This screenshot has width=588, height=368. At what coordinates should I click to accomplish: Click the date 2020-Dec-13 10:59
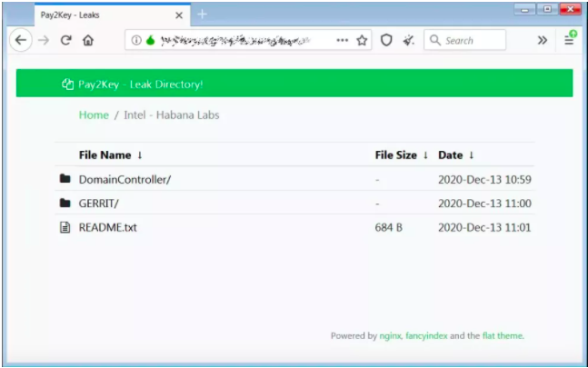pyautogui.click(x=484, y=180)
